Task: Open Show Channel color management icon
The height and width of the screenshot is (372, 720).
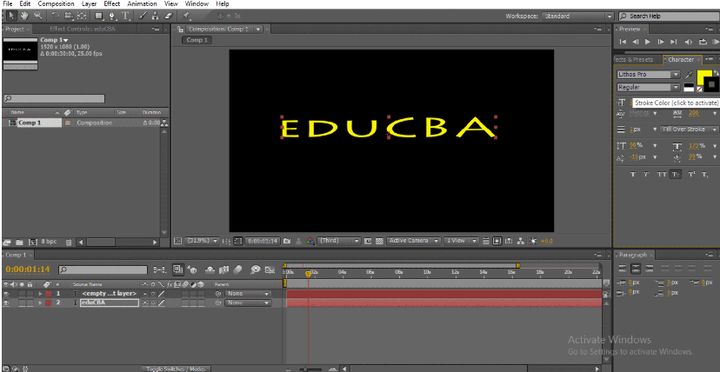Action: point(311,241)
